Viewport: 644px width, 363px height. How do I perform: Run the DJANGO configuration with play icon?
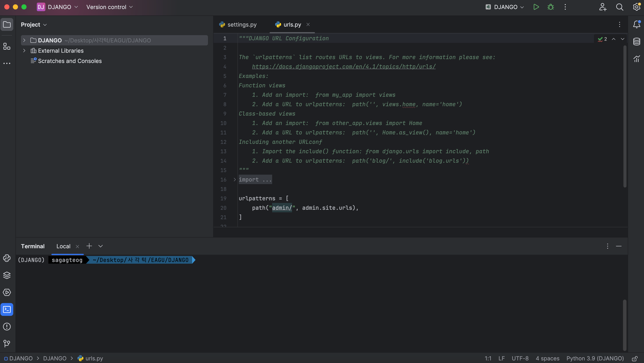(x=536, y=7)
